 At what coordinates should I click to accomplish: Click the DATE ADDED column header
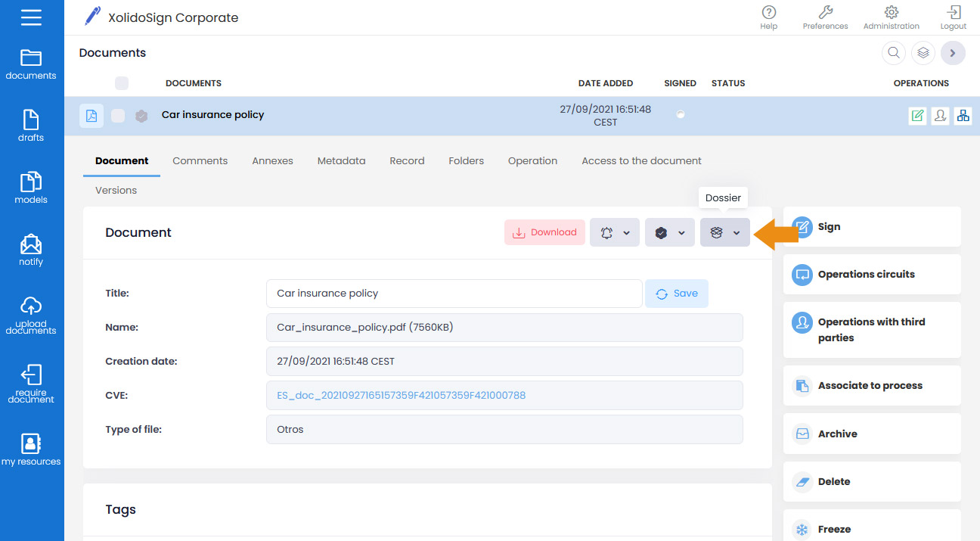click(605, 83)
